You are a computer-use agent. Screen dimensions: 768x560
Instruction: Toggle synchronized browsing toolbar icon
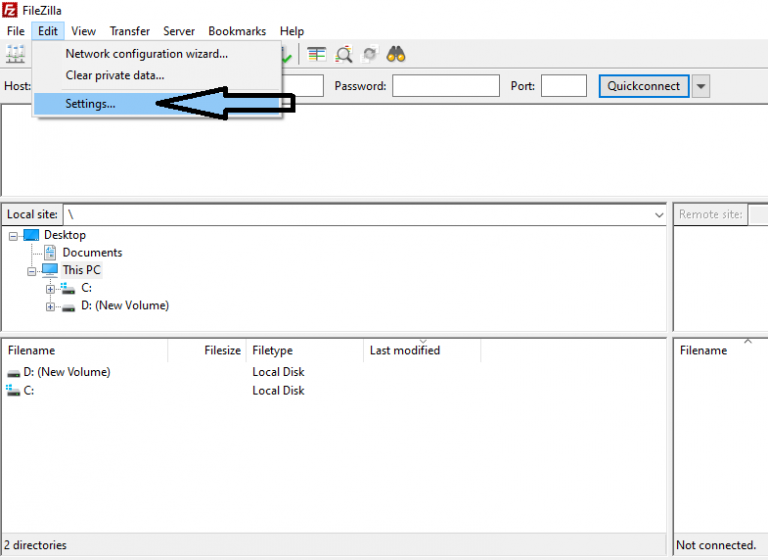pos(370,54)
